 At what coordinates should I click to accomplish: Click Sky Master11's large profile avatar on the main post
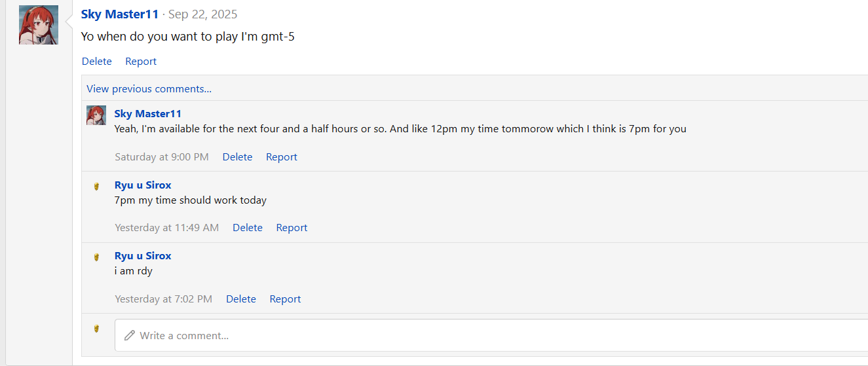[x=39, y=25]
